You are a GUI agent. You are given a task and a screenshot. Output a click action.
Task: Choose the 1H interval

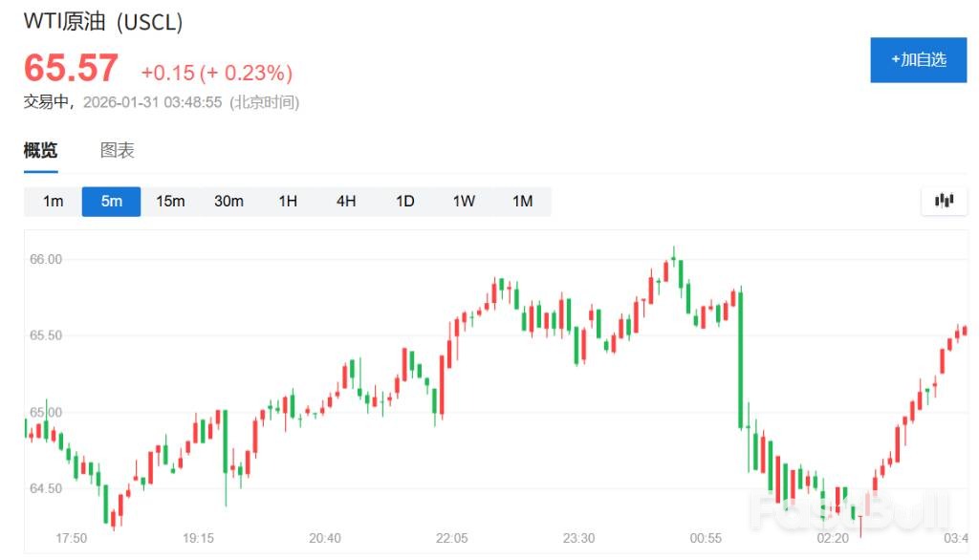[x=288, y=201]
